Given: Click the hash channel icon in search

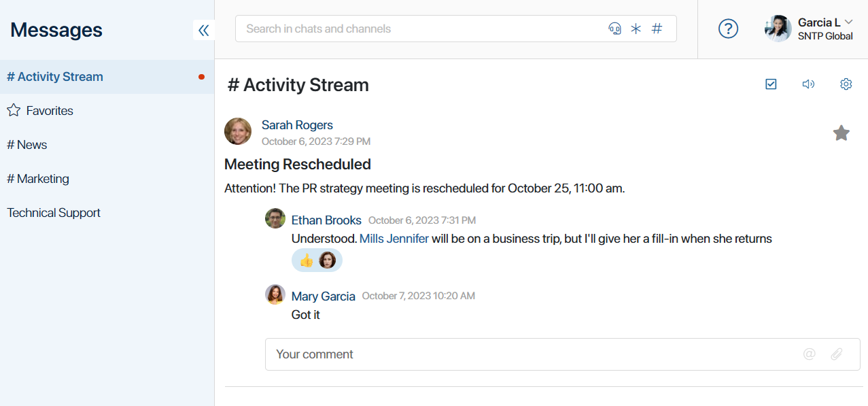Looking at the screenshot, I should pos(657,29).
